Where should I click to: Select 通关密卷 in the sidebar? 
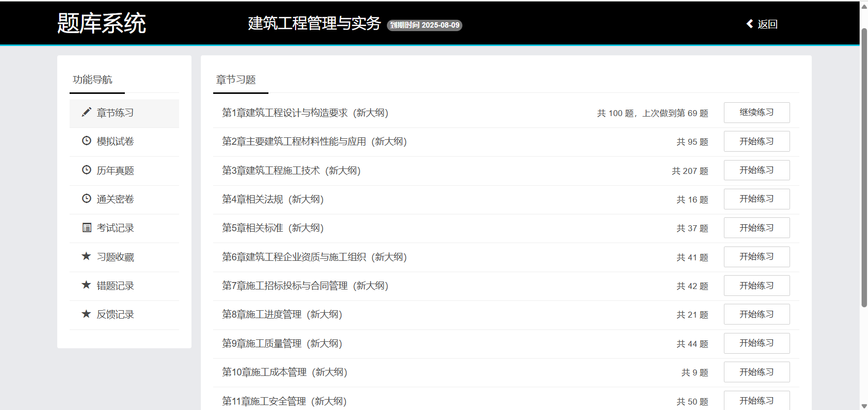point(124,200)
